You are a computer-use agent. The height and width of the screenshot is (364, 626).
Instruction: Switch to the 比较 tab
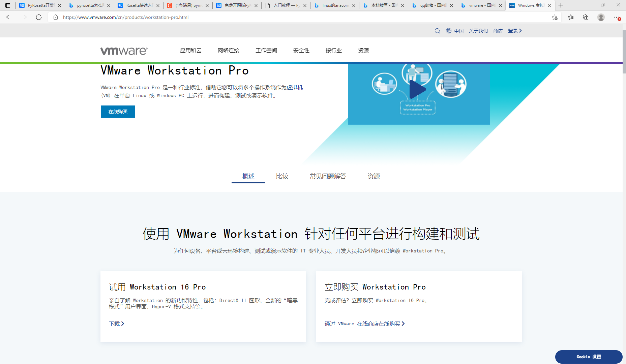(x=282, y=176)
